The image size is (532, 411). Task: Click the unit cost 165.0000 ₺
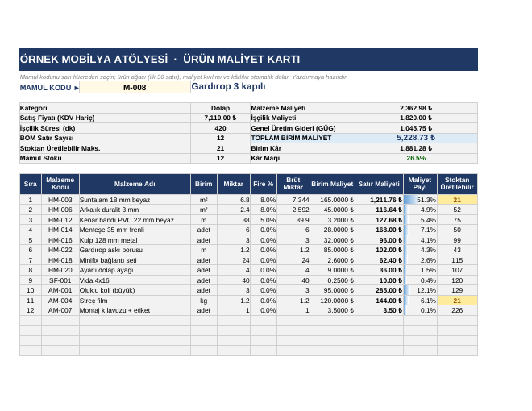[332, 200]
